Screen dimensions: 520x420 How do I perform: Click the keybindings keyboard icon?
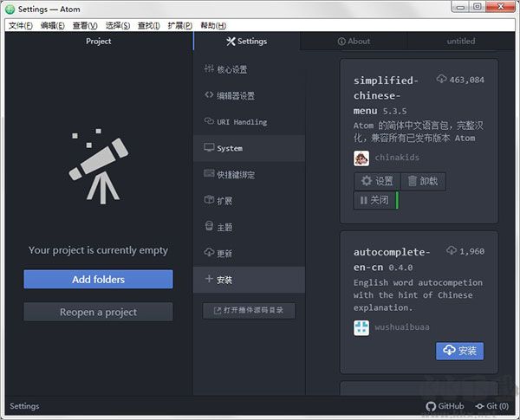(x=209, y=173)
